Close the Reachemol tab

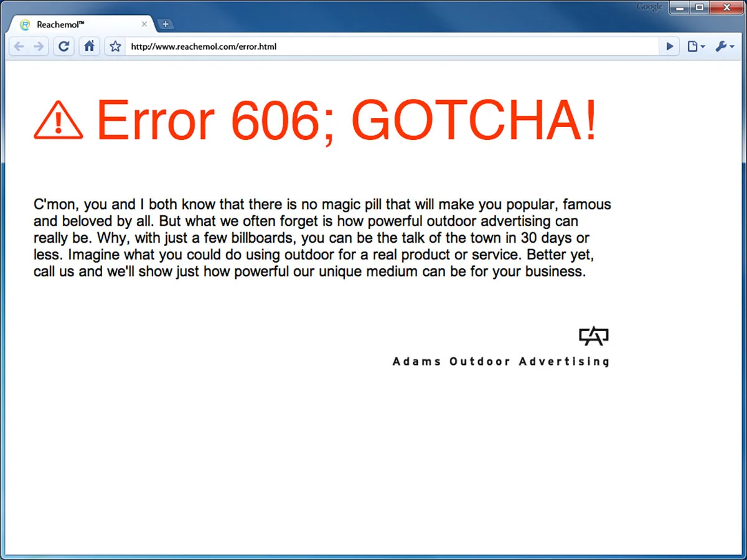pos(144,24)
